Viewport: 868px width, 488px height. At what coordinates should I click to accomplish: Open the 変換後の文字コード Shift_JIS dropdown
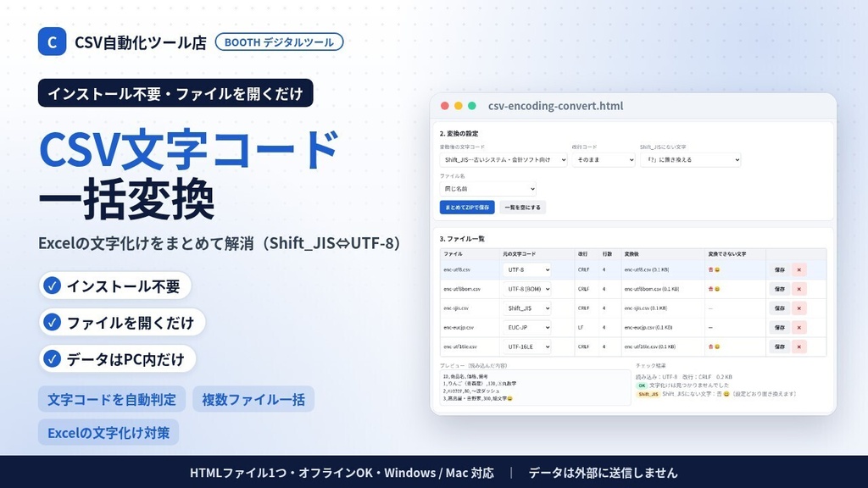click(504, 160)
